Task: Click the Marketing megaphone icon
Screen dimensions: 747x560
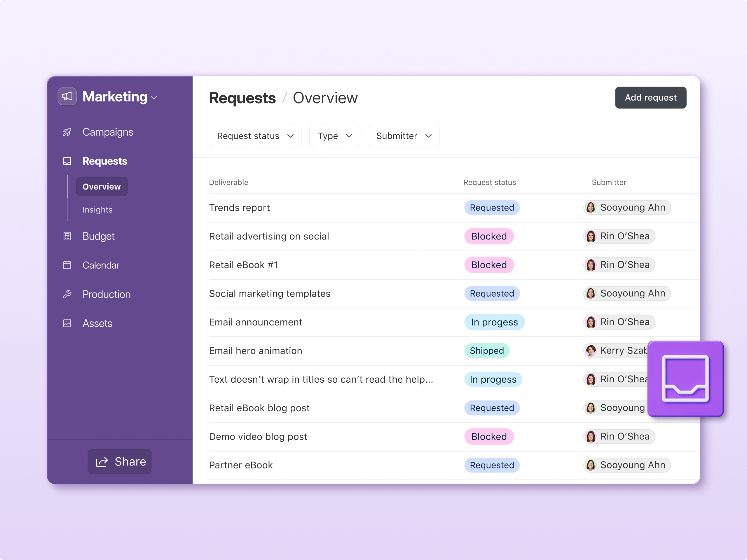Action: (x=67, y=97)
